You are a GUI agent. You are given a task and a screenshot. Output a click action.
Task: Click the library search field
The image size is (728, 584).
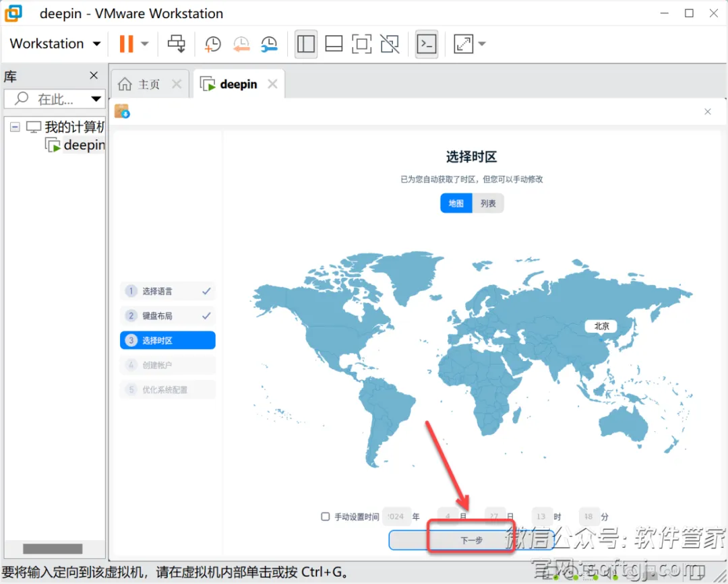[52, 99]
